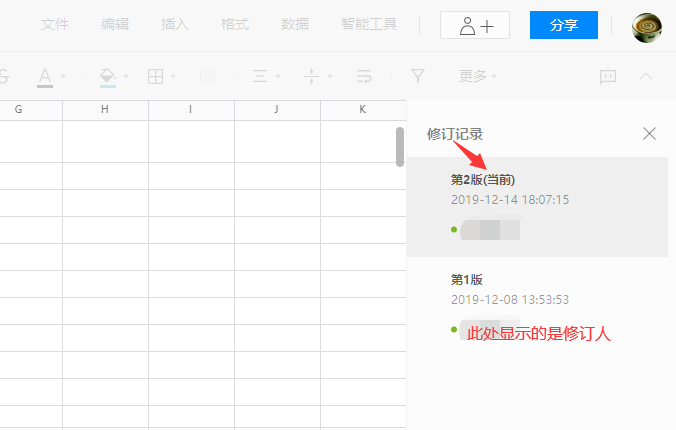Click the vertical alignment icon
Image resolution: width=676 pixels, height=430 pixels.
[x=311, y=77]
